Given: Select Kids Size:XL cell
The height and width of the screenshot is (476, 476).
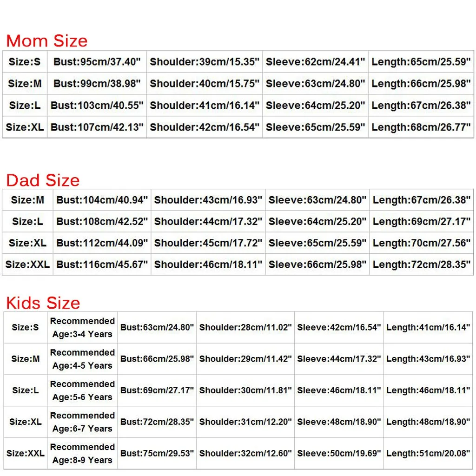Looking at the screenshot, I should click(x=26, y=422).
